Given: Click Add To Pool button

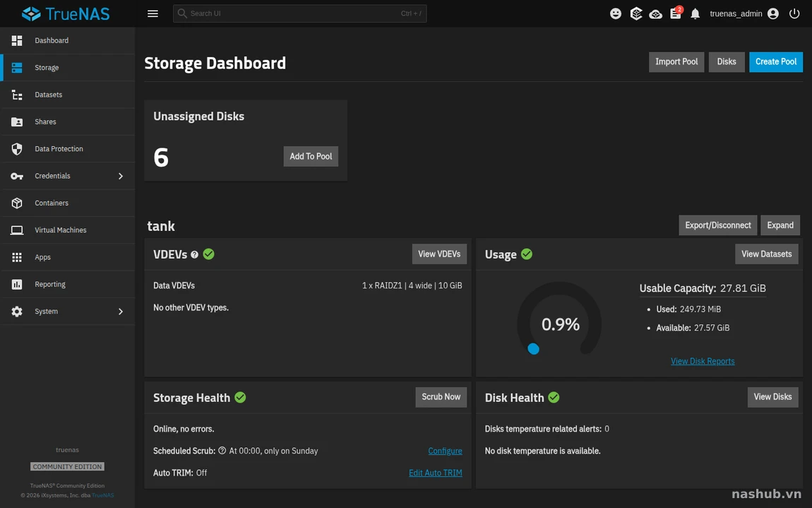Looking at the screenshot, I should point(311,156).
